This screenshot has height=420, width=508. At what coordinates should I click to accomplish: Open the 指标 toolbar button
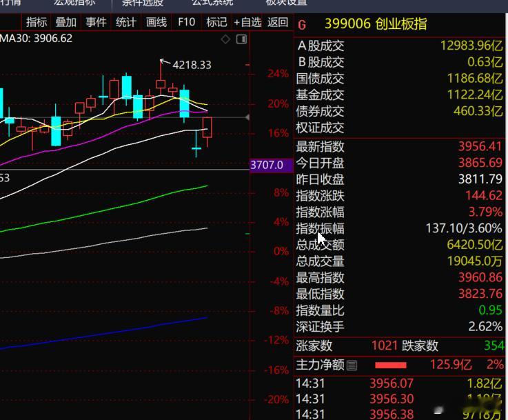(37, 22)
